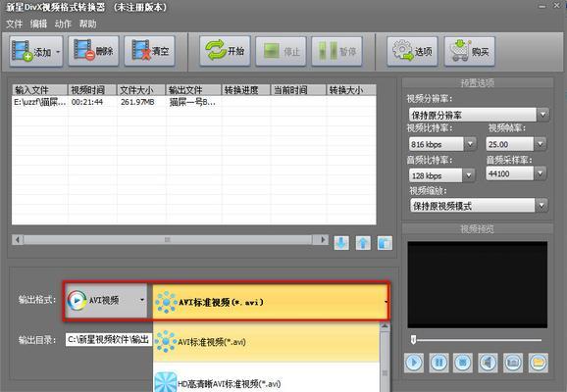Image resolution: width=567 pixels, height=392 pixels.
Task: Click the 00:21:44 duration cell
Action: click(87, 102)
